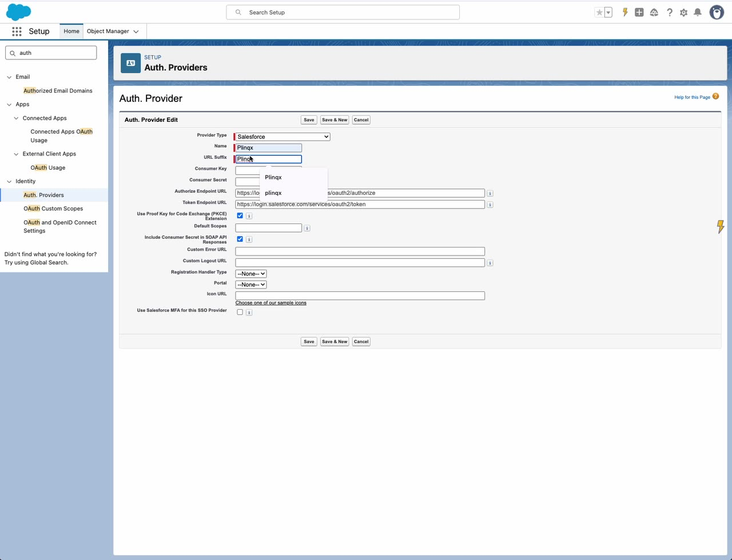Viewport: 732px width, 560px height.
Task: Show info icon for PKCE Extension
Action: tap(249, 216)
